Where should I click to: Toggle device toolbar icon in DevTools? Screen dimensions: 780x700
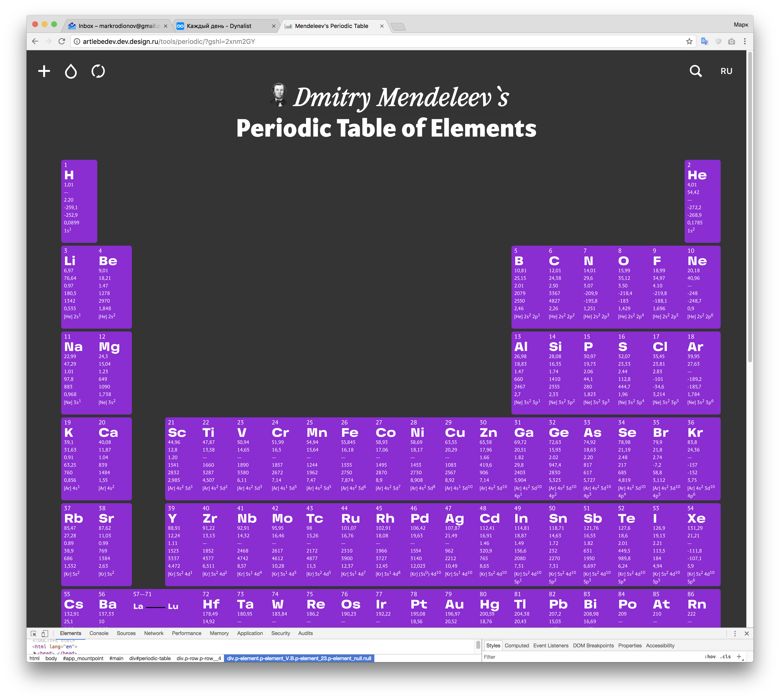pos(45,633)
